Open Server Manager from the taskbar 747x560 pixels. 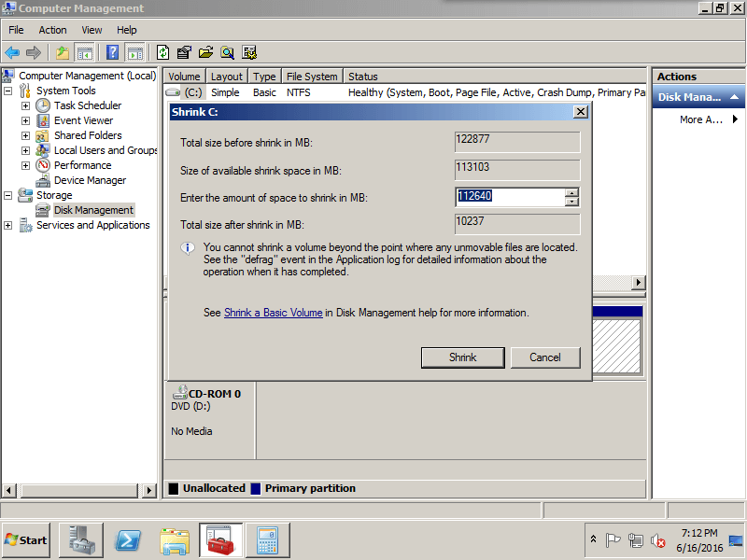pyautogui.click(x=80, y=540)
